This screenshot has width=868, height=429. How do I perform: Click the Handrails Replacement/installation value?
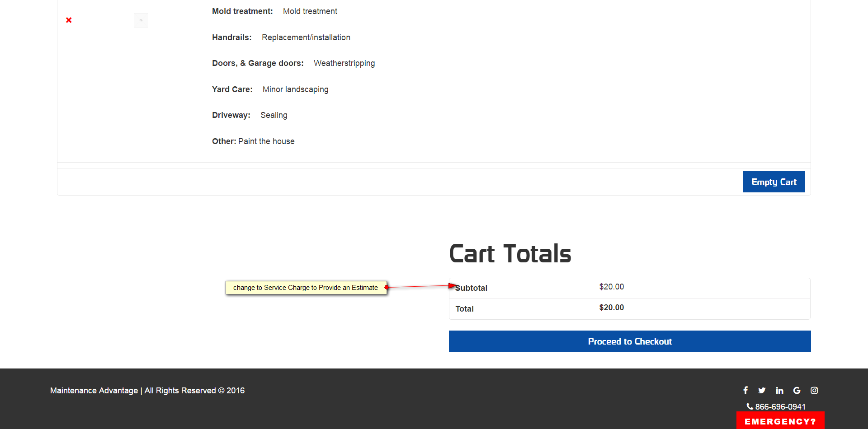(306, 37)
